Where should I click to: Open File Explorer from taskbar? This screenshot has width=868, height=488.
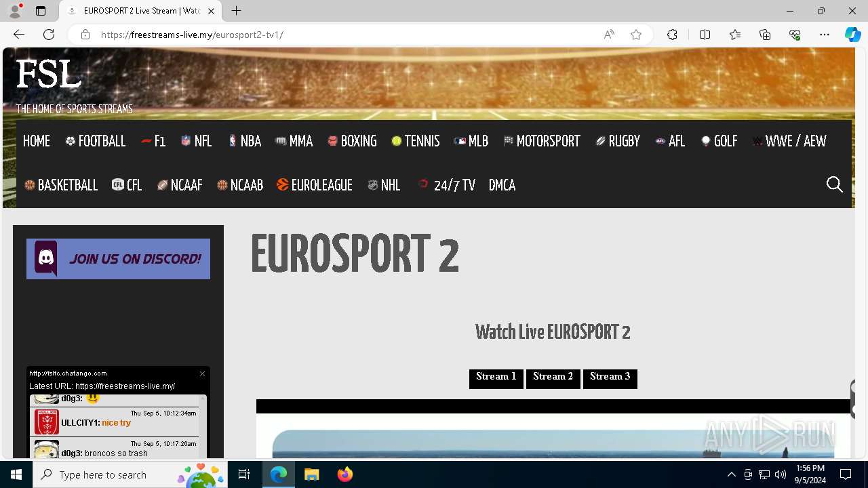tap(312, 474)
